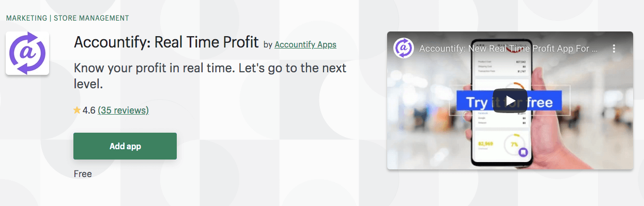Click the Know your profit tagline text
This screenshot has width=644, height=206.
(x=210, y=75)
